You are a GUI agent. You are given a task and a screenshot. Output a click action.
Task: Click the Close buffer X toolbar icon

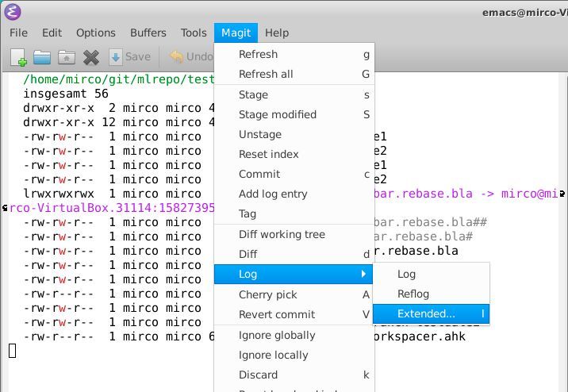point(91,57)
